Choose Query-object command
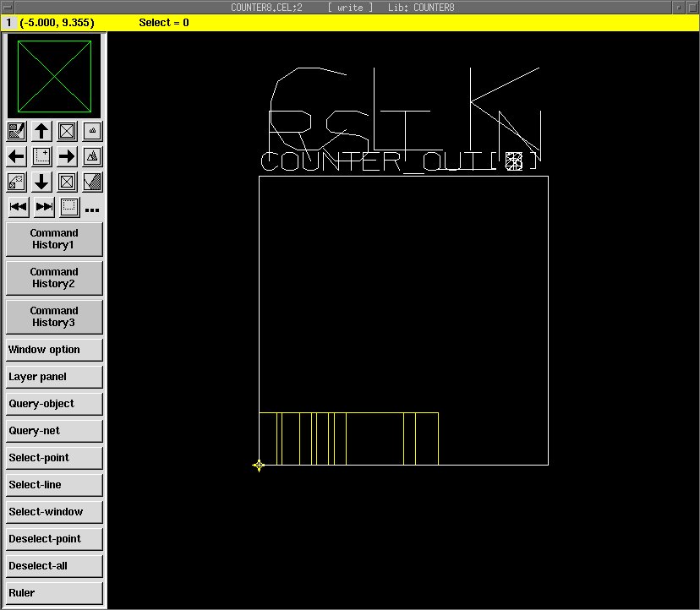 [54, 404]
